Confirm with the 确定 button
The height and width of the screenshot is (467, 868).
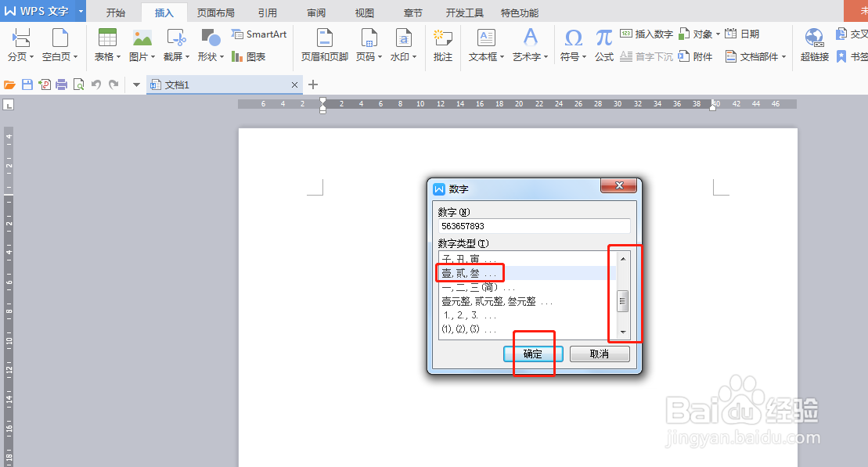[532, 354]
